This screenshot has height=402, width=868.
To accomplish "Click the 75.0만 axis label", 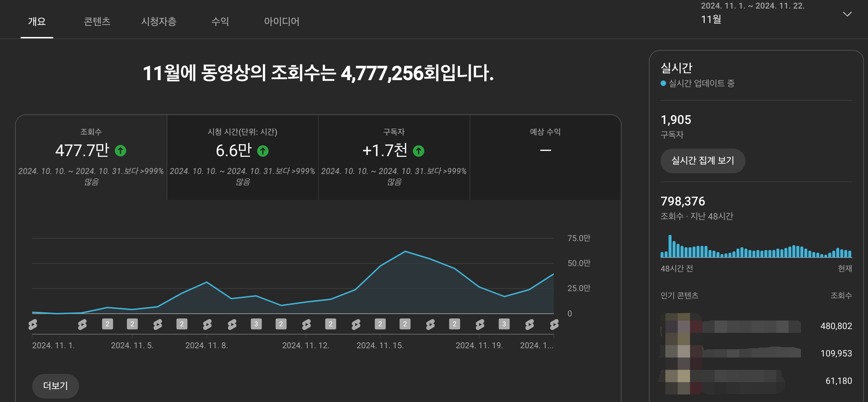I will point(579,238).
